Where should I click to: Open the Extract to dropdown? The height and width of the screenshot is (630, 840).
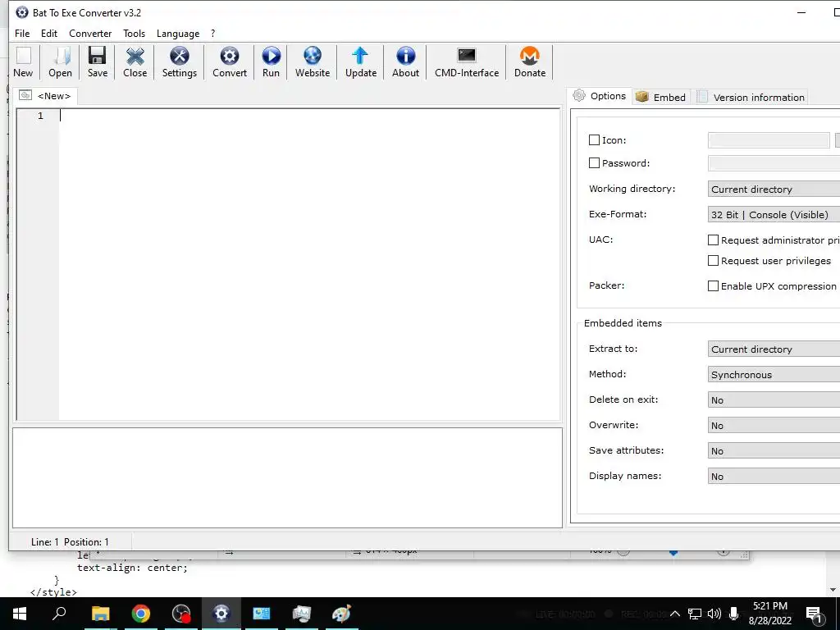click(774, 349)
